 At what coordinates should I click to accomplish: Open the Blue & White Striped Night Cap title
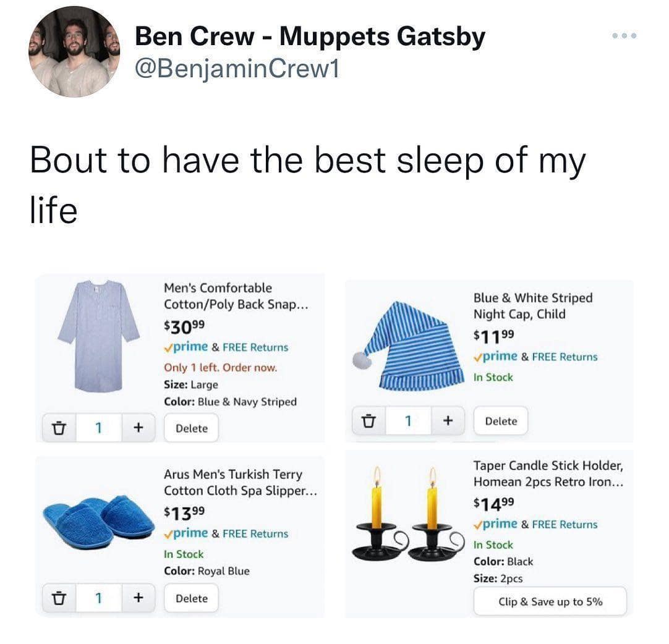point(532,306)
